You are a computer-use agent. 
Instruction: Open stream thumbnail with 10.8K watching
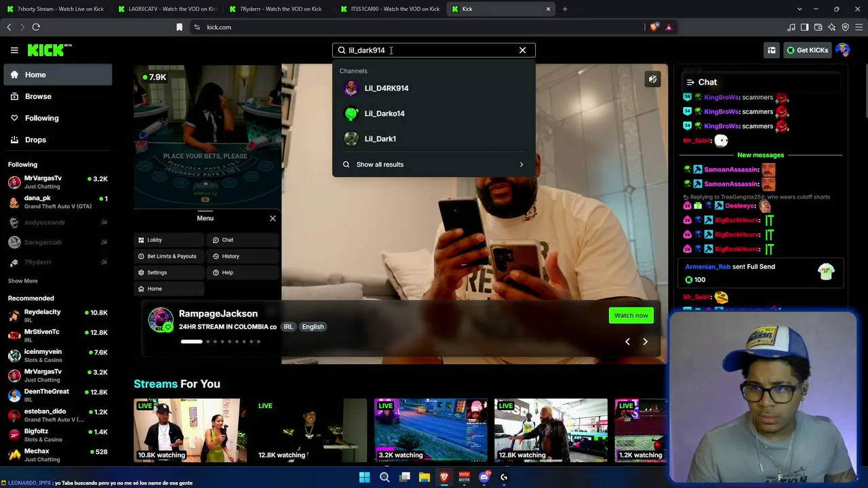pos(191,430)
